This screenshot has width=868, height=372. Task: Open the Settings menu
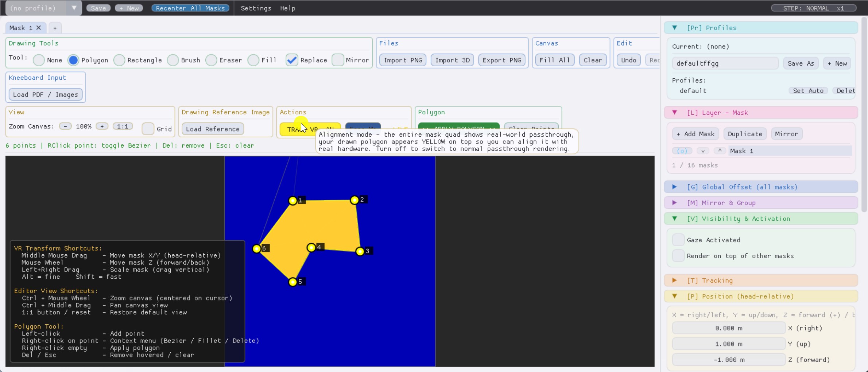pyautogui.click(x=256, y=8)
